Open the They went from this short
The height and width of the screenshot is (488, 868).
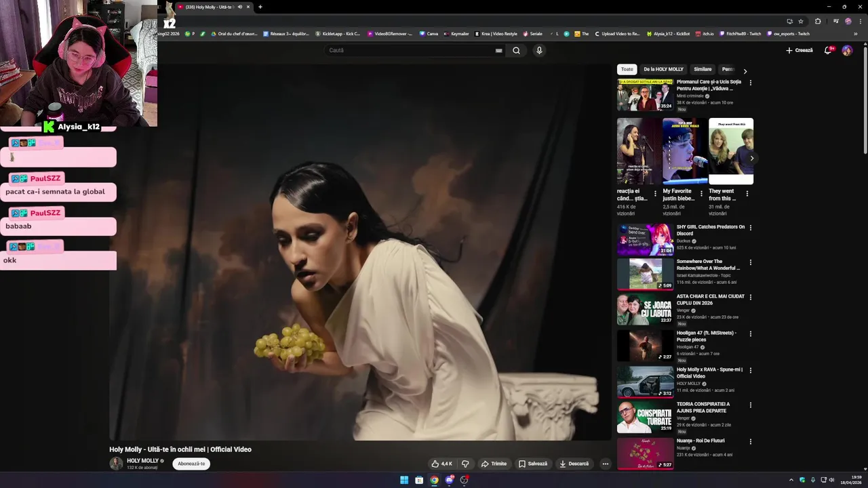(731, 151)
